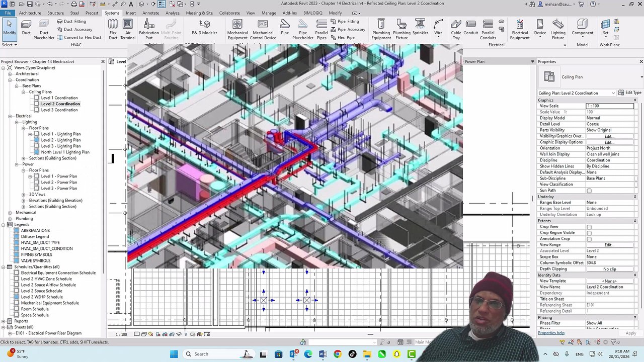This screenshot has height=362, width=644.
Task: Open the Architecture ribbon tab
Action: 30,13
